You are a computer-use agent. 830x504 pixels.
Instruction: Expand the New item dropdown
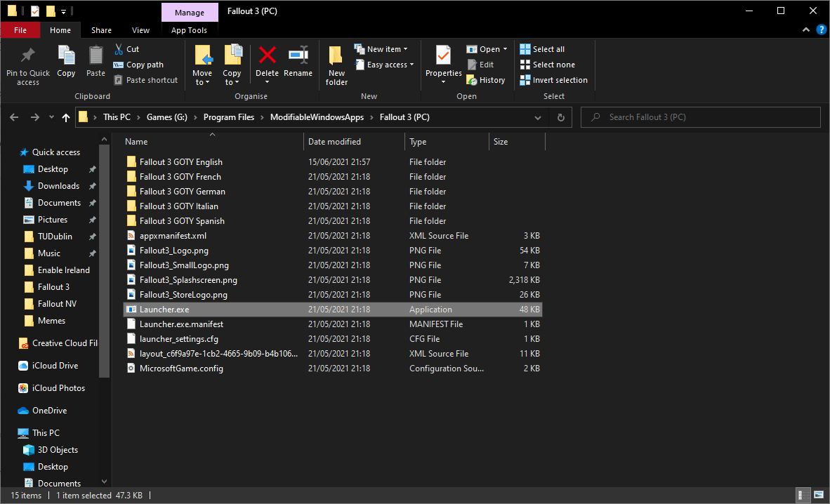pyautogui.click(x=405, y=49)
